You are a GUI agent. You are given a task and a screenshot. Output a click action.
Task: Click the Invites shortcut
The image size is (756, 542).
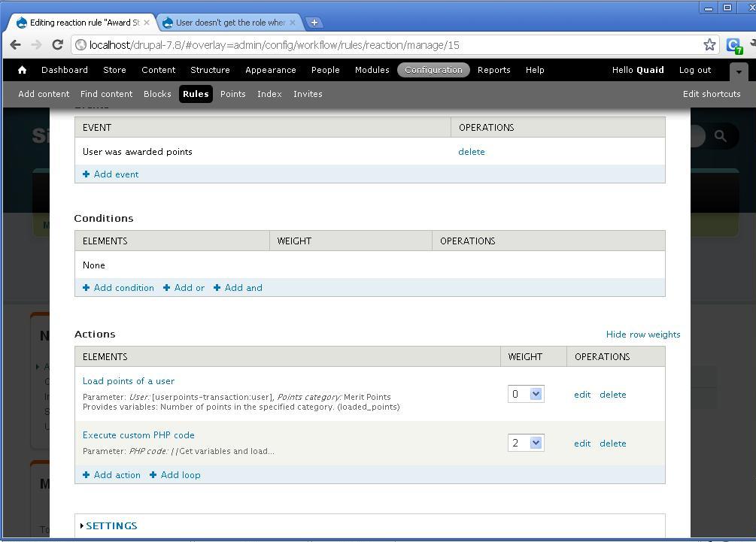click(308, 94)
